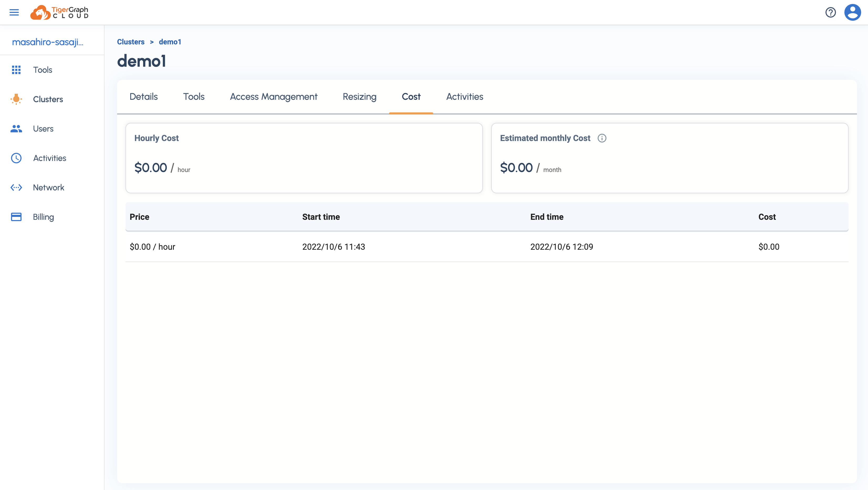Screen dimensions: 868x490
Task: Open the Resizing tab
Action: (x=359, y=97)
